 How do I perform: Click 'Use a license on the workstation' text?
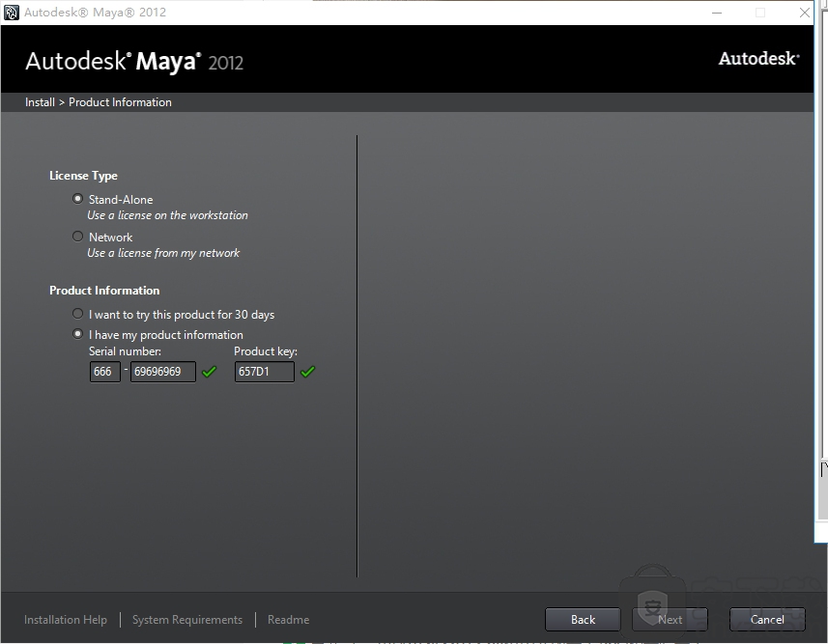tap(167, 215)
